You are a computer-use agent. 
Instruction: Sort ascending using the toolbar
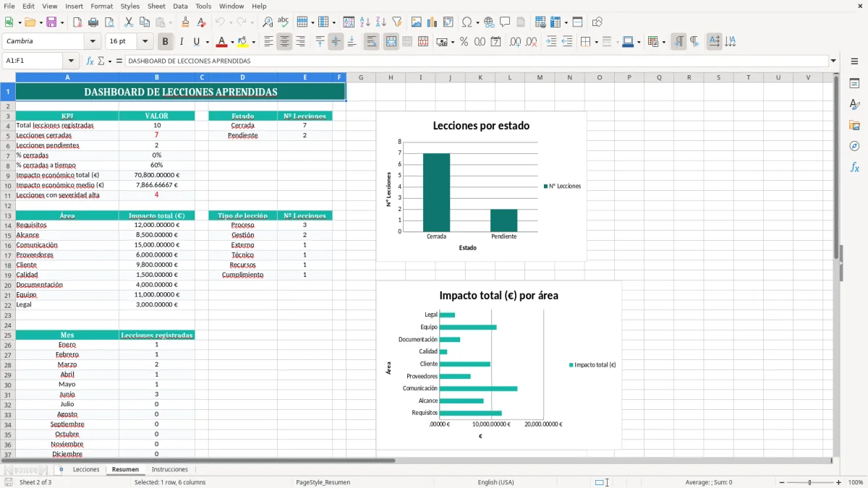(x=365, y=22)
